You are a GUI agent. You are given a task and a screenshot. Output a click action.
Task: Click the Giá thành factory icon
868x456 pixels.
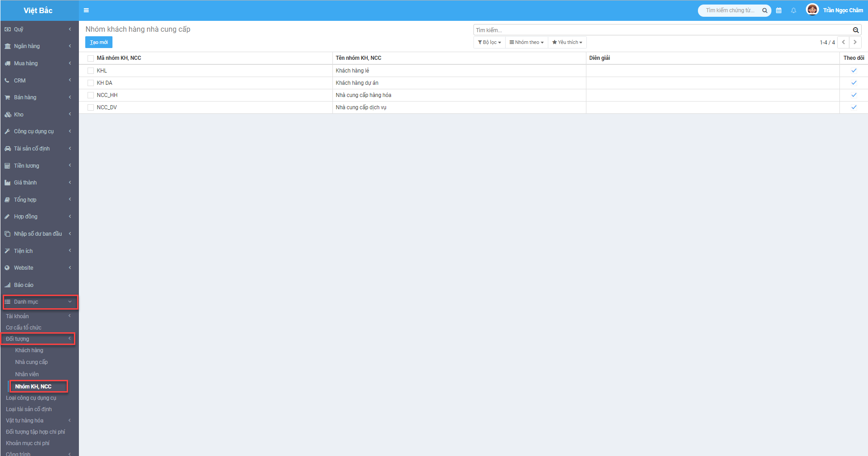[x=7, y=183]
